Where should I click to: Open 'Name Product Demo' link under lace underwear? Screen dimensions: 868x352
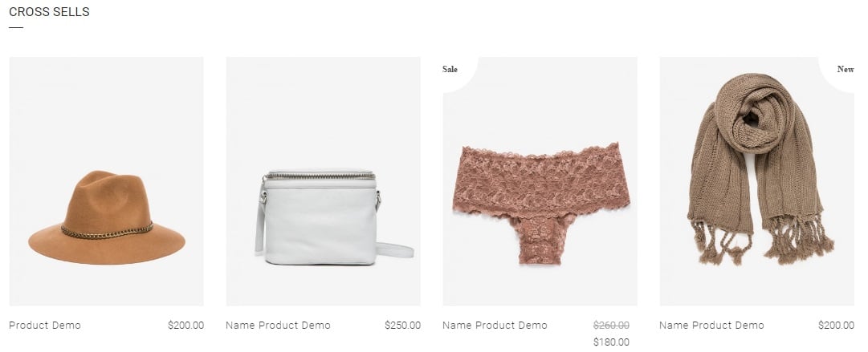(495, 326)
